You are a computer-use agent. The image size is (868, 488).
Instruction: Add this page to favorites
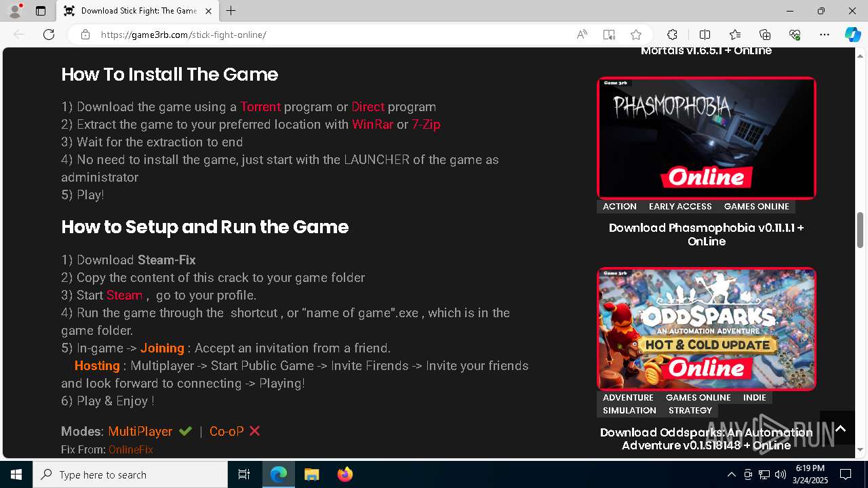pos(636,35)
